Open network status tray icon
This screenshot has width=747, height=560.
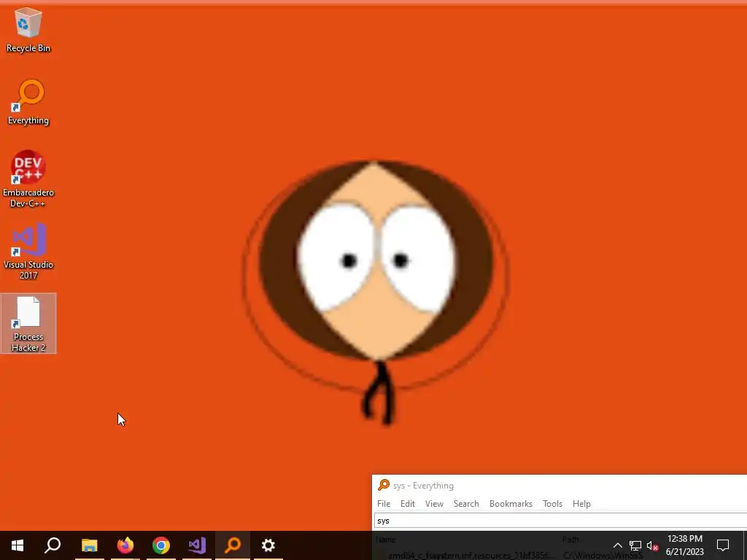pos(635,545)
